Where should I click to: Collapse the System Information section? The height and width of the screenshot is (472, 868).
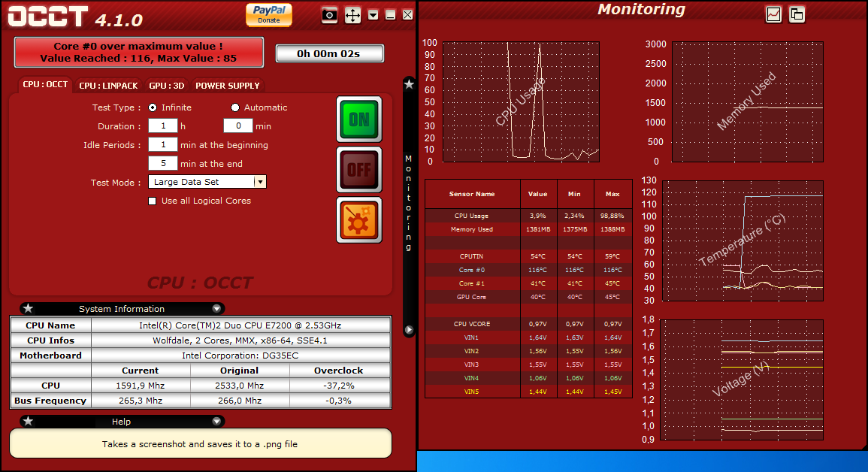pos(216,309)
